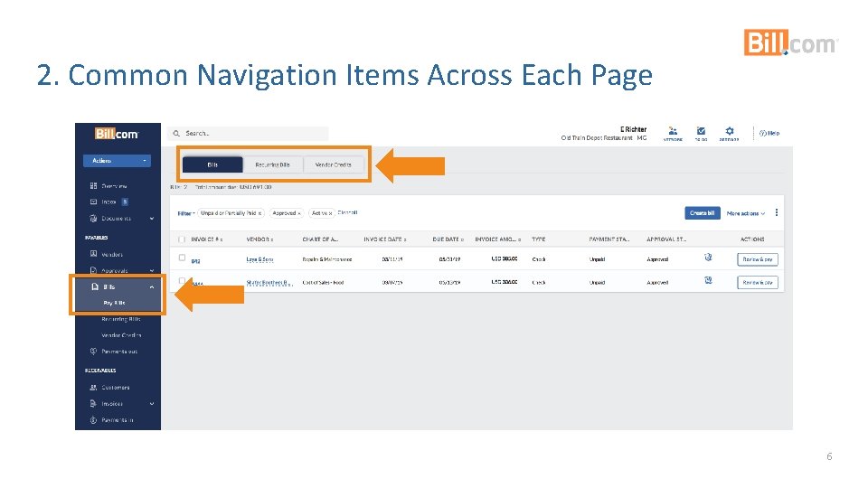Screen dimensions: 868x488
Task: Check the box for the Cost of Sales row
Action: [182, 281]
